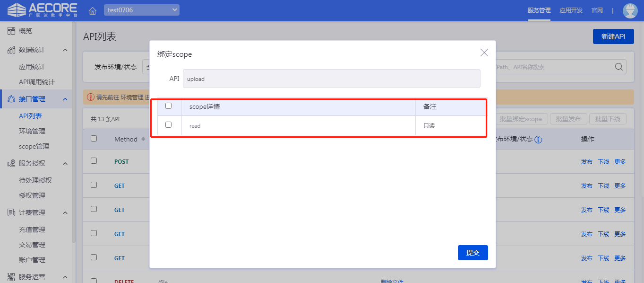
Task: Click the overview icon in the sidebar
Action: 11,31
